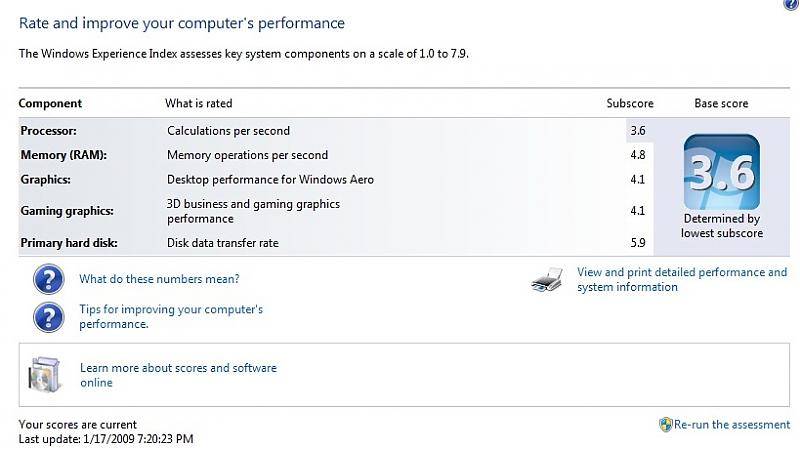Open View and print detailed performance information
The height and width of the screenshot is (449, 800).
pos(682,280)
